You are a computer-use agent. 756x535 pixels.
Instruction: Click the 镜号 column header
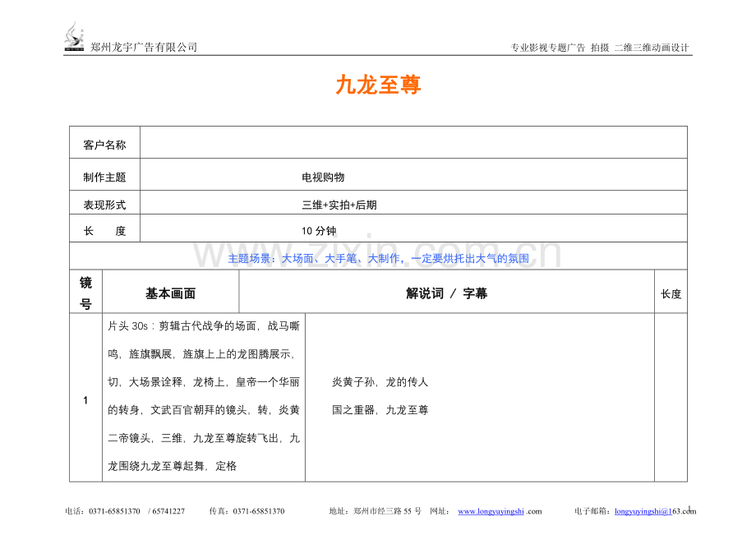pyautogui.click(x=85, y=292)
